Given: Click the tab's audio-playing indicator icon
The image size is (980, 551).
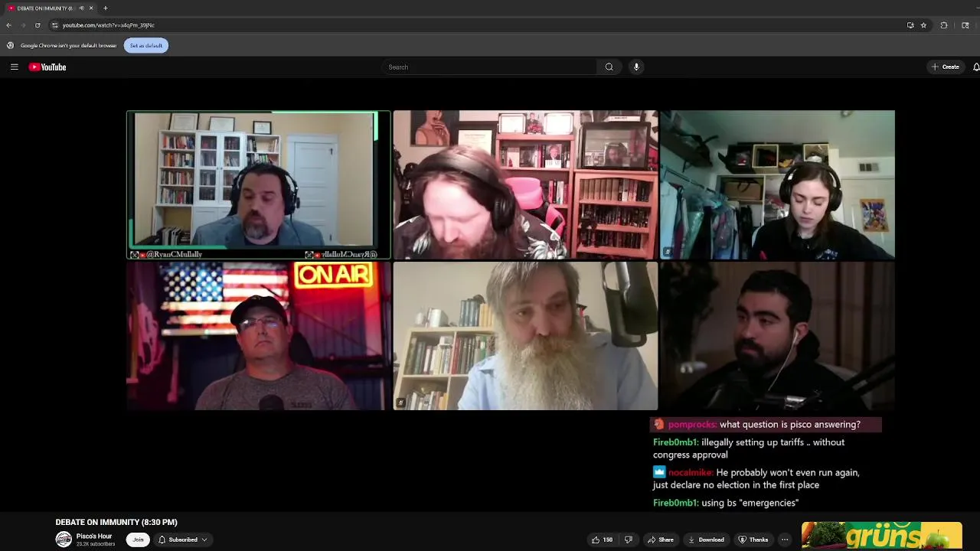Looking at the screenshot, I should [x=81, y=8].
